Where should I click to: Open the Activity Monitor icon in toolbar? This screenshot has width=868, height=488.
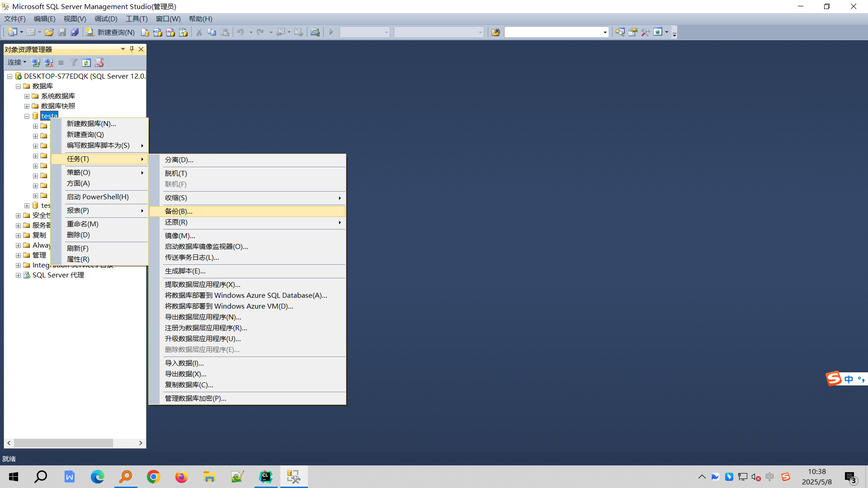click(315, 32)
